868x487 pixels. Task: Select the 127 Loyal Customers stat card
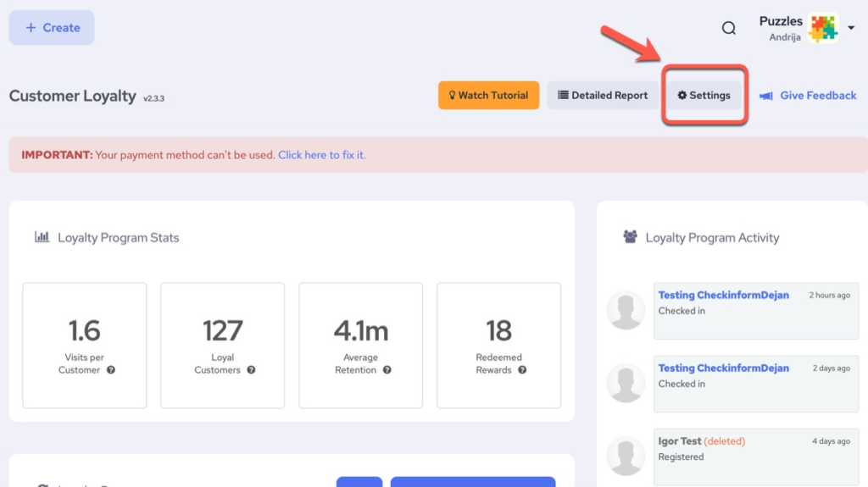click(223, 345)
